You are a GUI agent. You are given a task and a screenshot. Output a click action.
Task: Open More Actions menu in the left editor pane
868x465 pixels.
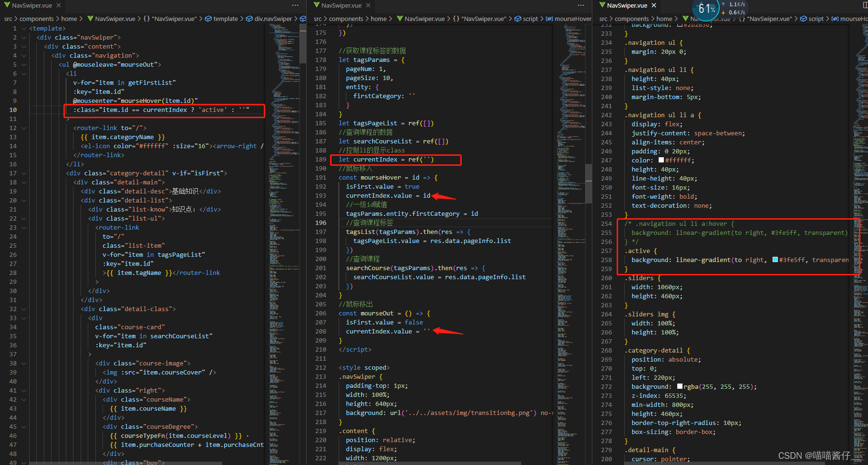tap(295, 5)
